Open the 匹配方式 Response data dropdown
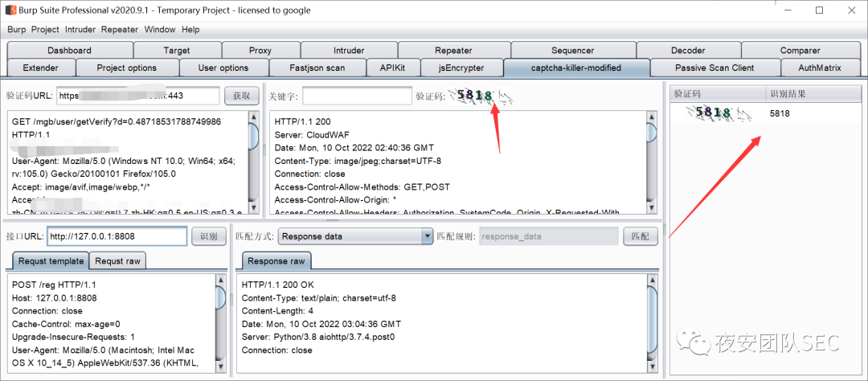The width and height of the screenshot is (868, 381). click(355, 236)
